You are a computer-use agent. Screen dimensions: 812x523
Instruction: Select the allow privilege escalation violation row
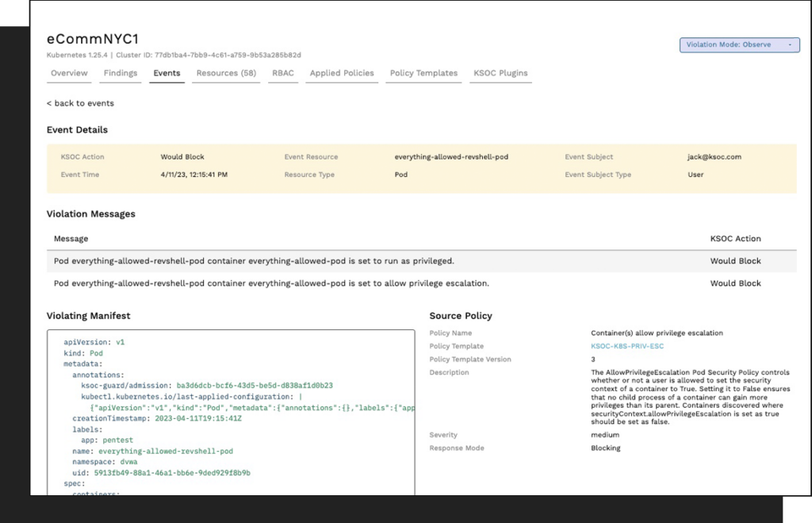point(422,283)
